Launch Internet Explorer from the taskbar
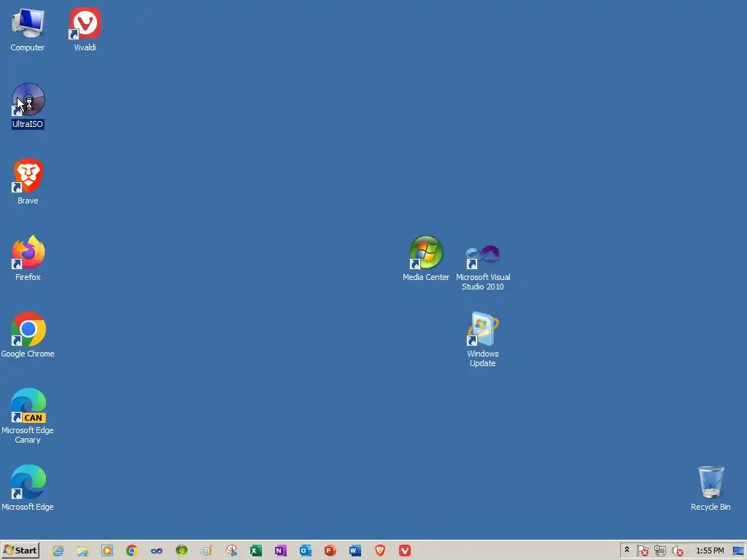747x560 pixels. (58, 551)
